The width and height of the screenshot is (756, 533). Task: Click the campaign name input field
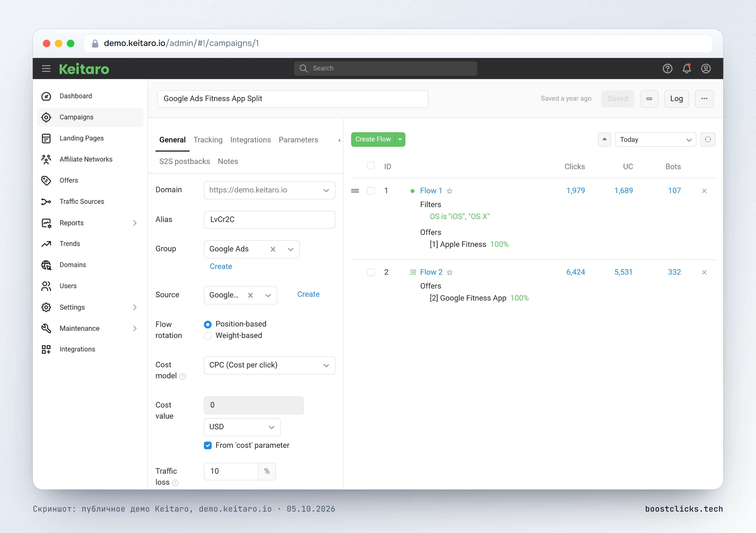(x=292, y=99)
